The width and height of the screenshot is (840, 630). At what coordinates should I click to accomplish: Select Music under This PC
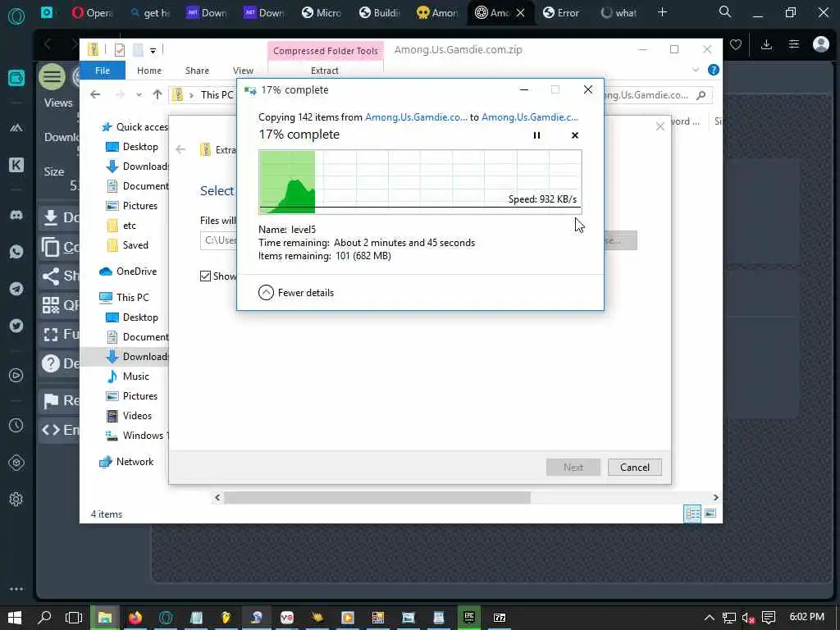click(x=127, y=377)
